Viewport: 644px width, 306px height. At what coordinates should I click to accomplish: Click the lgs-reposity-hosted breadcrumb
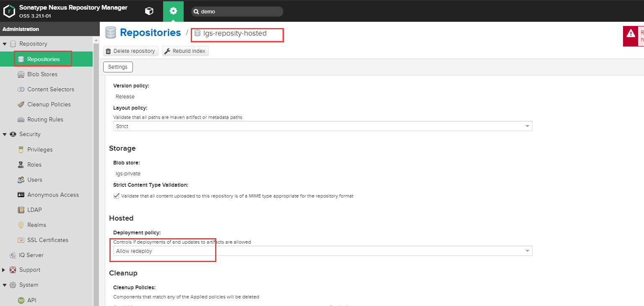[x=235, y=33]
